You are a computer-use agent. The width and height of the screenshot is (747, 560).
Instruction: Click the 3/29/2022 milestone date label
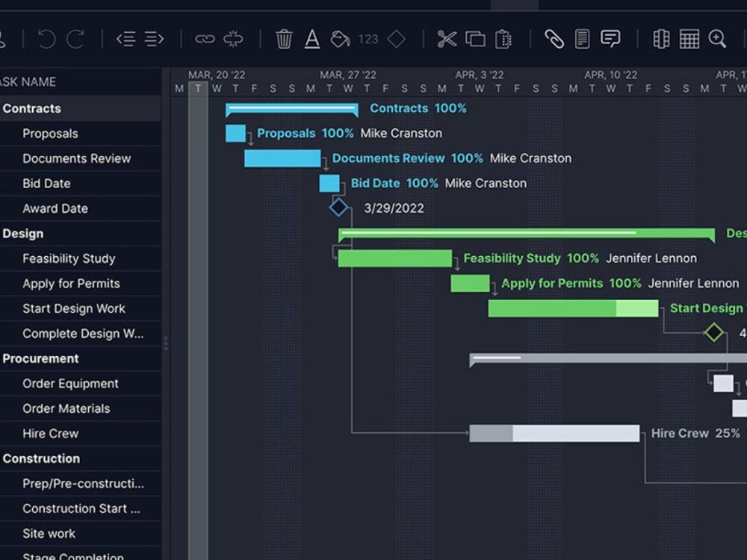point(394,208)
